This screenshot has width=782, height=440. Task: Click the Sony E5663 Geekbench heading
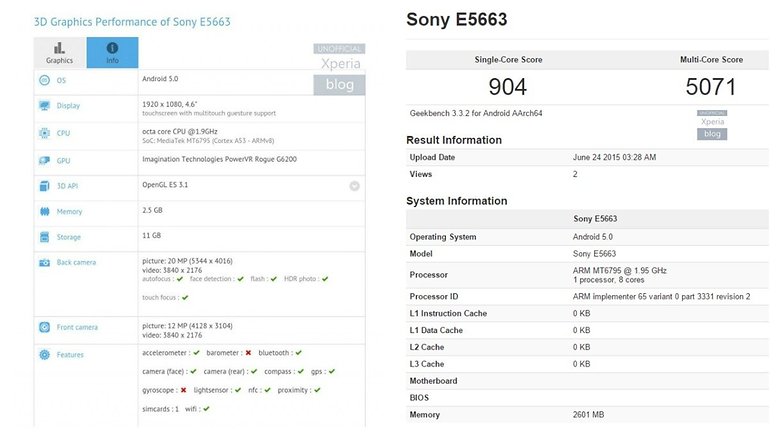(x=457, y=19)
